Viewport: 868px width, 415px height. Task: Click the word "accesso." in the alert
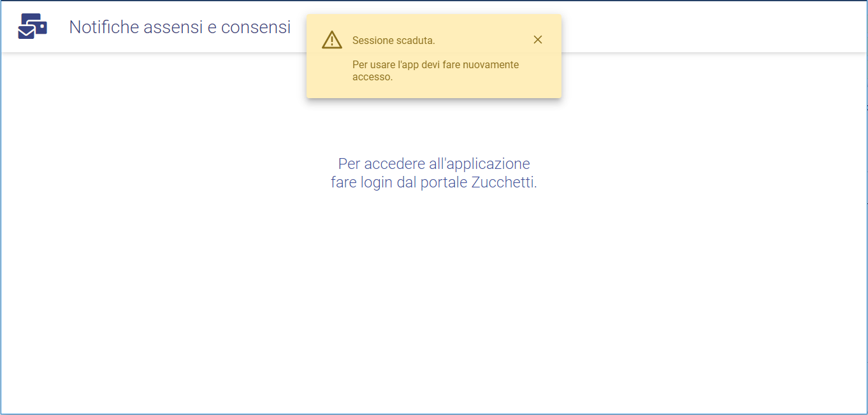pyautogui.click(x=372, y=77)
